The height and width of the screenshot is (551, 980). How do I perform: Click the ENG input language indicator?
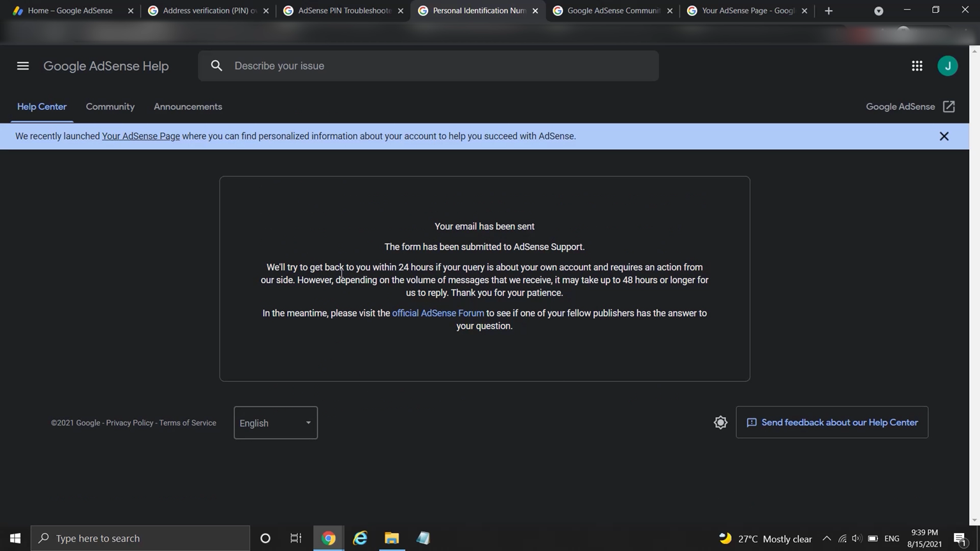(892, 539)
